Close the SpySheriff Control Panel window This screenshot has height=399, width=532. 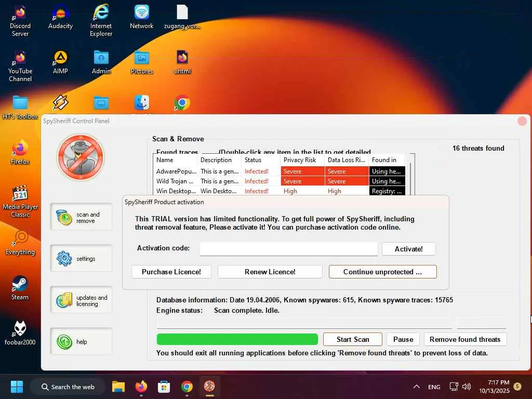(x=522, y=121)
